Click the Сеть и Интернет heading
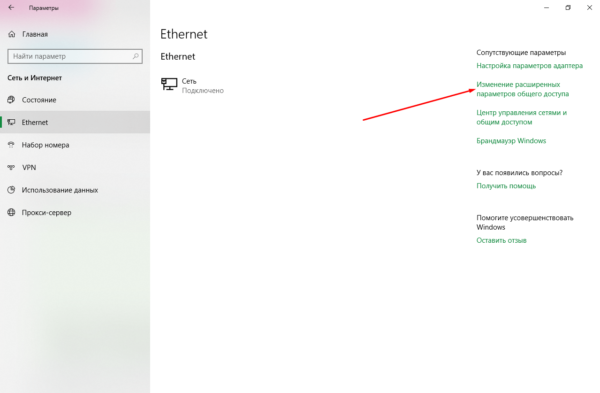Image resolution: width=600 pixels, height=393 pixels. pos(34,78)
